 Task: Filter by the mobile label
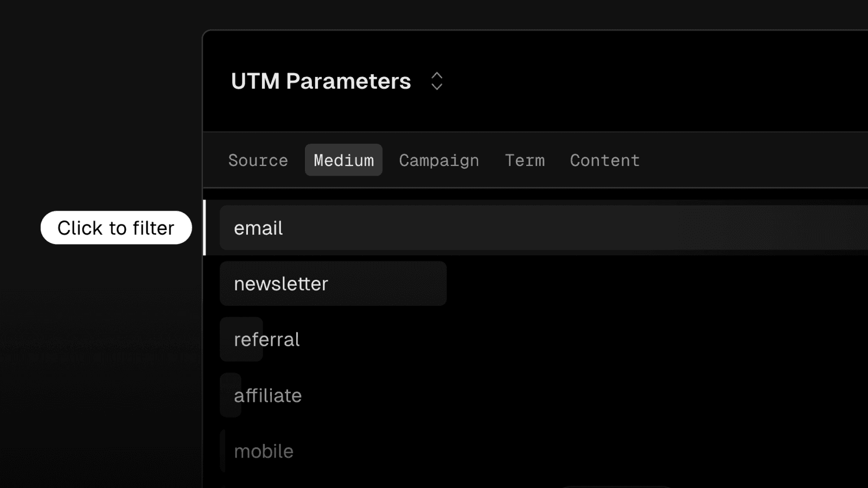pos(264,452)
